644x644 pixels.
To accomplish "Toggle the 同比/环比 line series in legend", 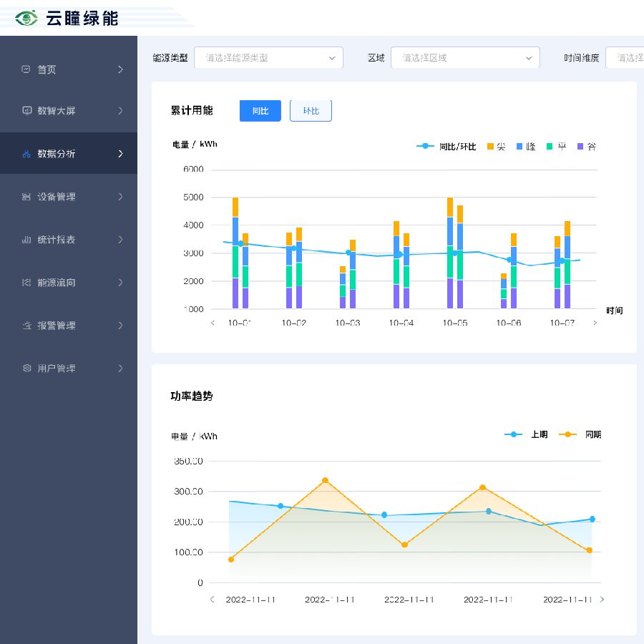I will coord(447,147).
